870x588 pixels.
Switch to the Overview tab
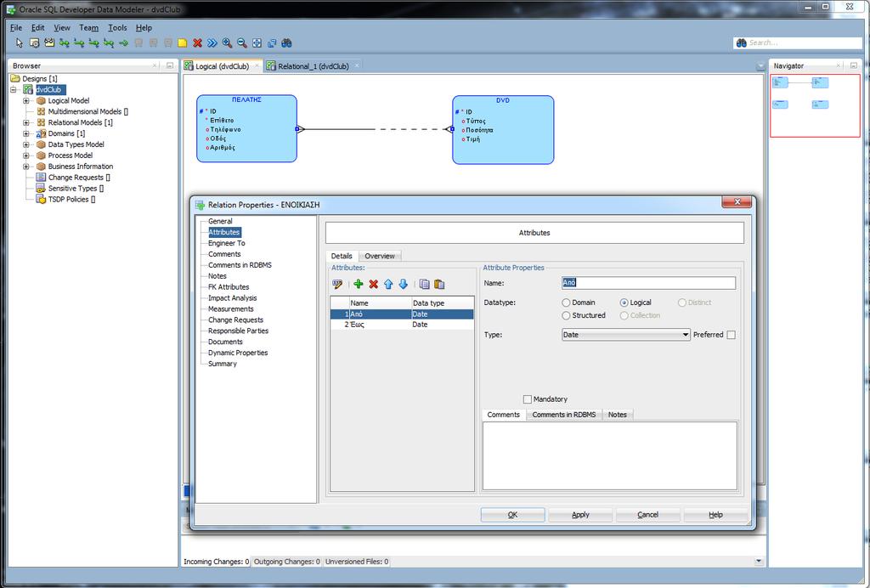pyautogui.click(x=380, y=256)
